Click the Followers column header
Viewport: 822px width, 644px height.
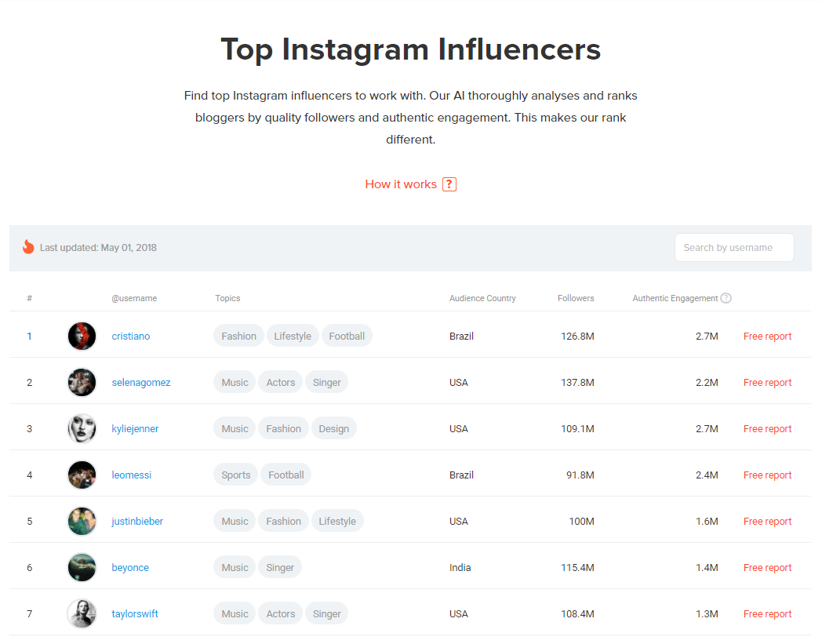(x=576, y=298)
